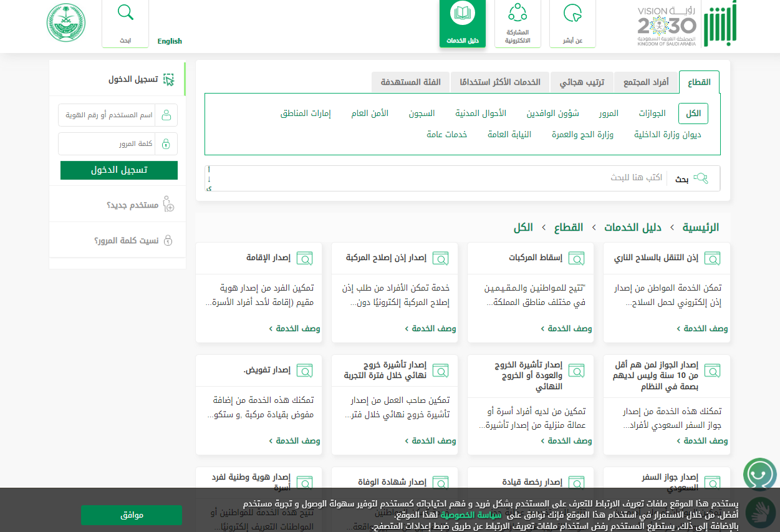The height and width of the screenshot is (532, 780).
Task: Expand وصف الخدمة for إصدار الإقامة
Action: click(x=295, y=329)
